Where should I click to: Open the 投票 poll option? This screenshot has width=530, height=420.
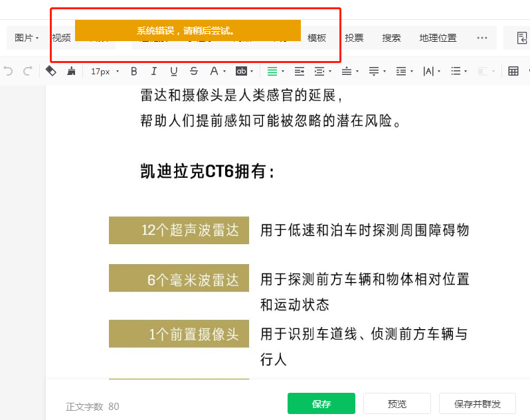coord(354,38)
